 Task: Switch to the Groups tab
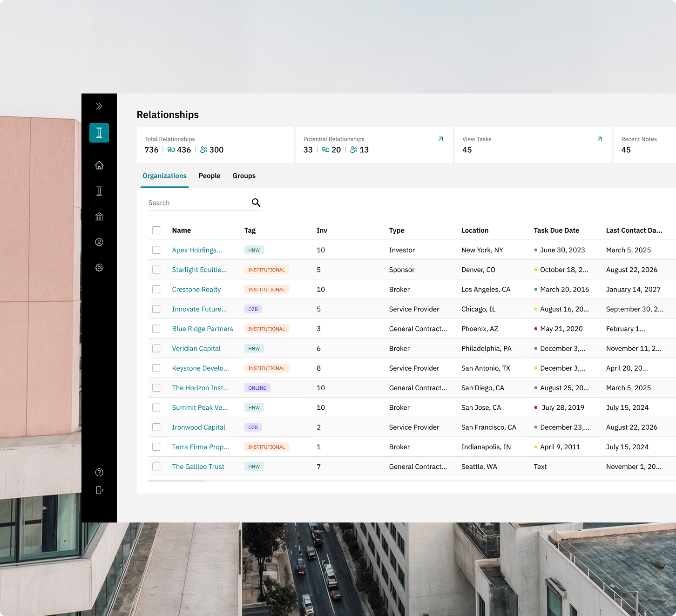244,176
